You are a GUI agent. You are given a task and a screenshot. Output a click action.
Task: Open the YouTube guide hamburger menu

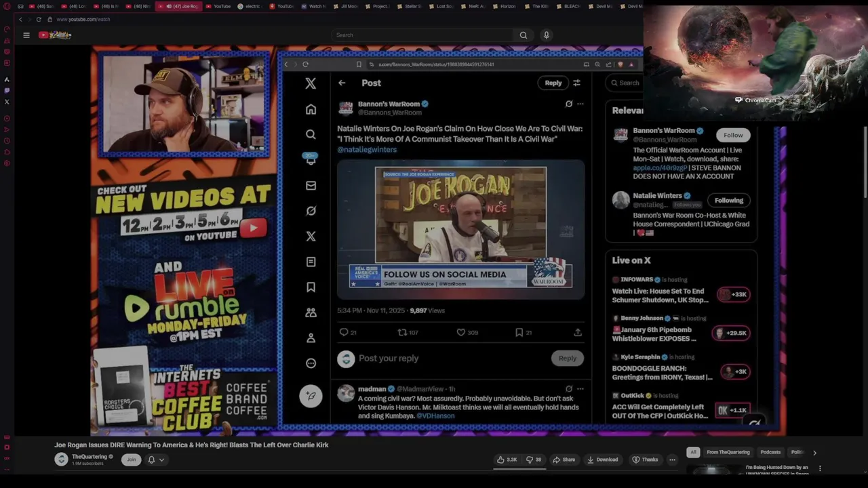pos(26,35)
